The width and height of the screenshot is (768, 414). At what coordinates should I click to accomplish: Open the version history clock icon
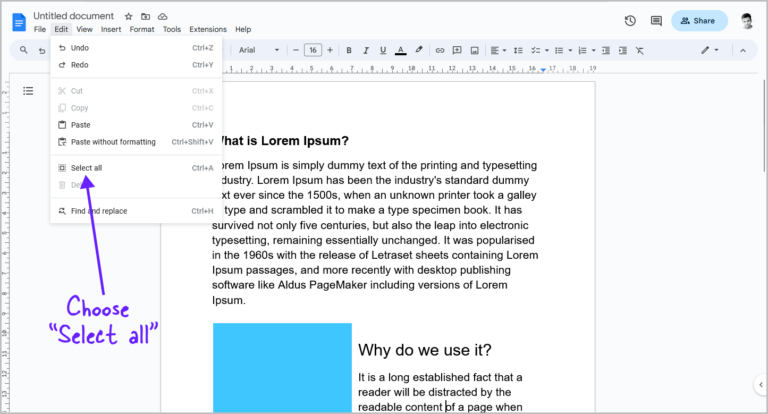pyautogui.click(x=630, y=21)
